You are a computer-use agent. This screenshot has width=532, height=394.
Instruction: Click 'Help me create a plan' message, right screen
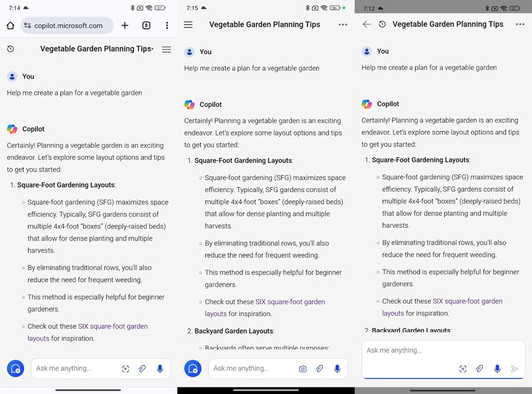tap(429, 67)
